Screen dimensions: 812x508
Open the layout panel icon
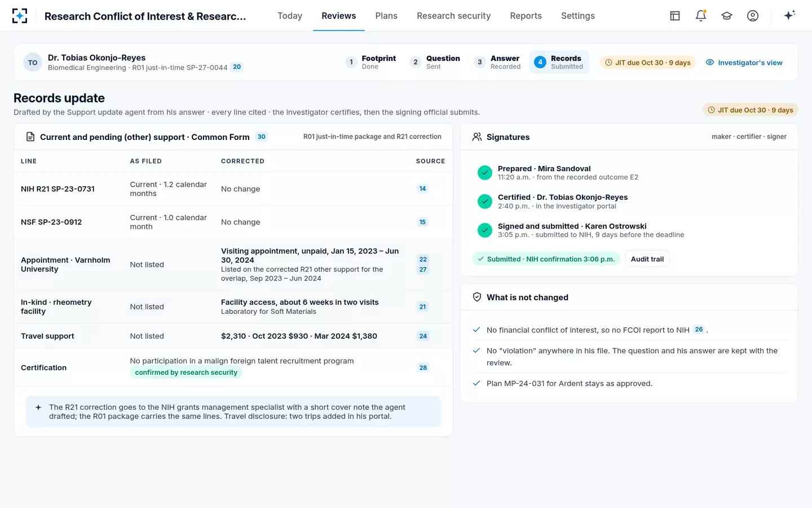(x=675, y=16)
